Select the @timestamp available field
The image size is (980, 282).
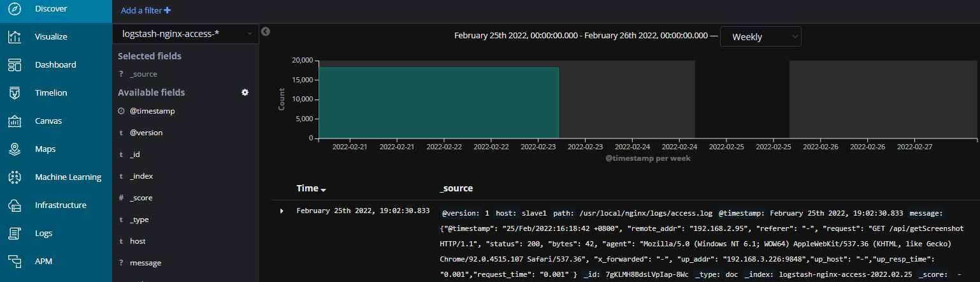pyautogui.click(x=152, y=111)
